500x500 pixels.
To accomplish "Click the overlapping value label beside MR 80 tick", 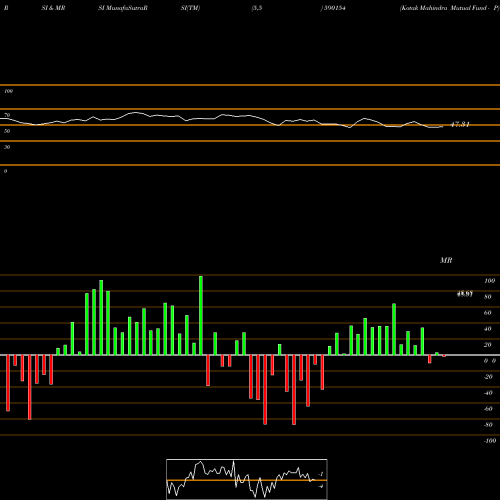I will point(465,294).
